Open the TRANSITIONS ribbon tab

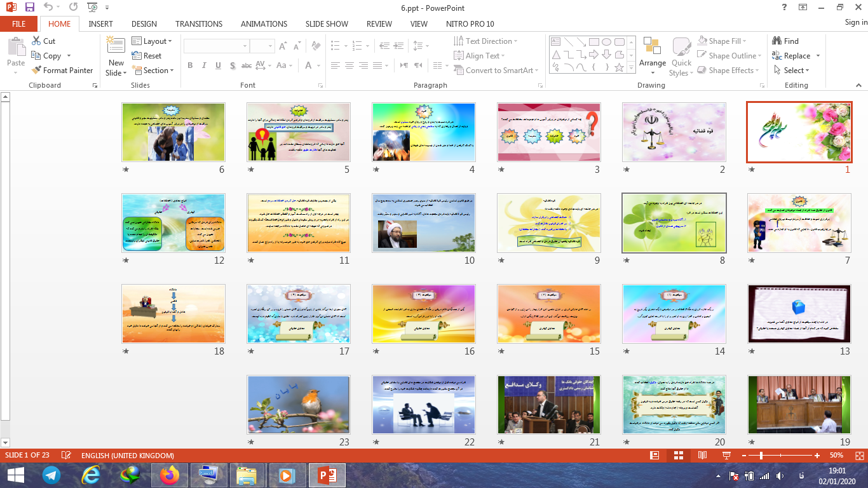tap(199, 24)
